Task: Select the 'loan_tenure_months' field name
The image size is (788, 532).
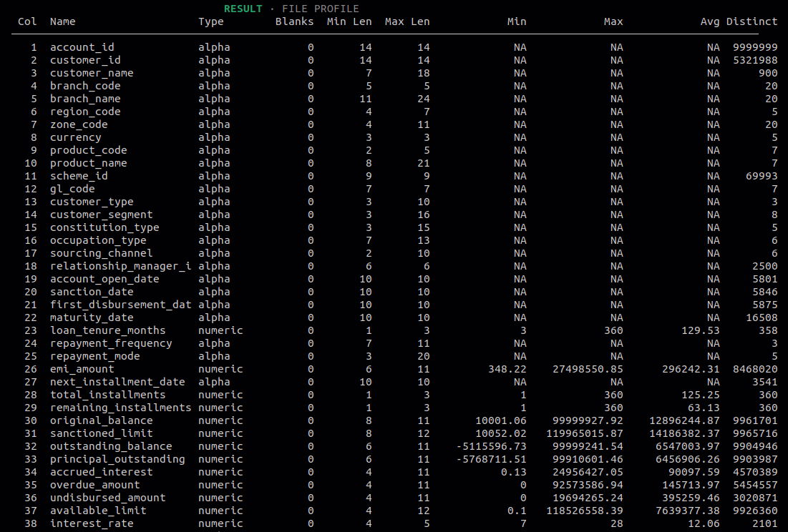Action: point(107,331)
